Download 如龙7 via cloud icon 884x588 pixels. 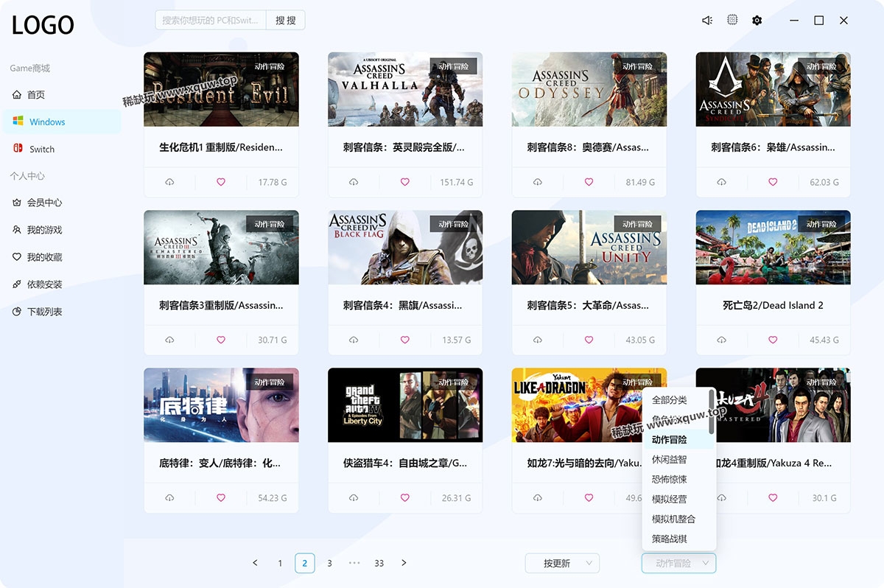click(x=538, y=498)
